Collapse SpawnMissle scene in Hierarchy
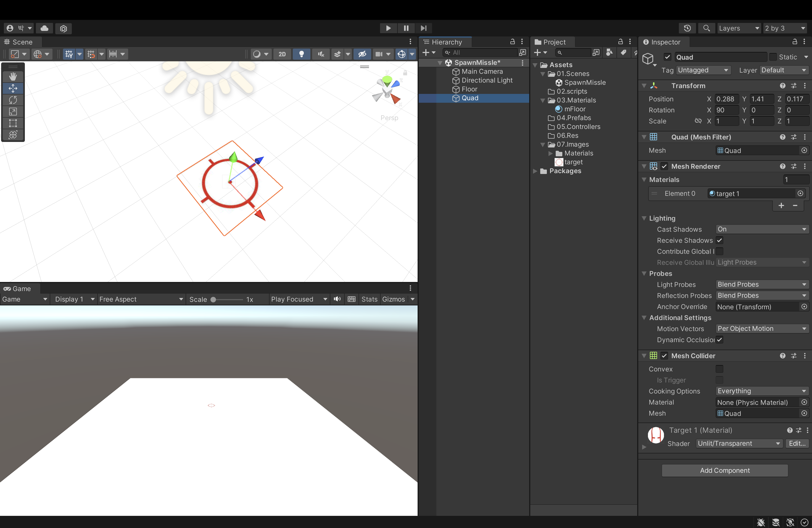 [x=440, y=63]
